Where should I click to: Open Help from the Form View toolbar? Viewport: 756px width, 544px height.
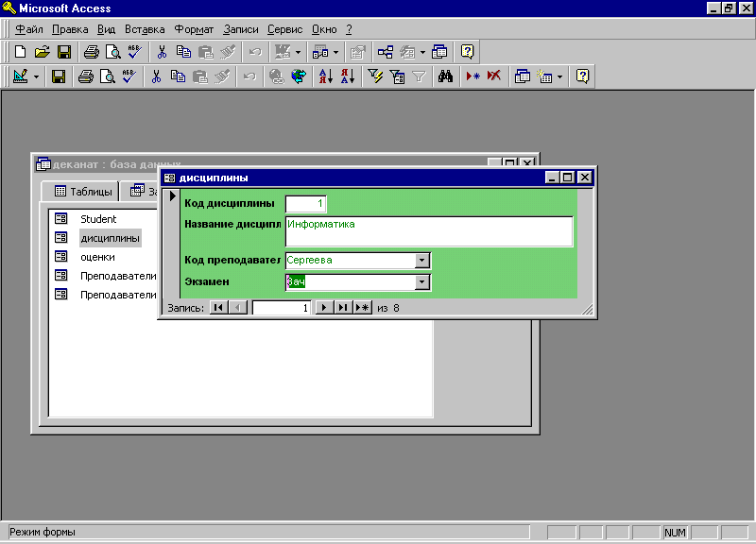tap(582, 76)
